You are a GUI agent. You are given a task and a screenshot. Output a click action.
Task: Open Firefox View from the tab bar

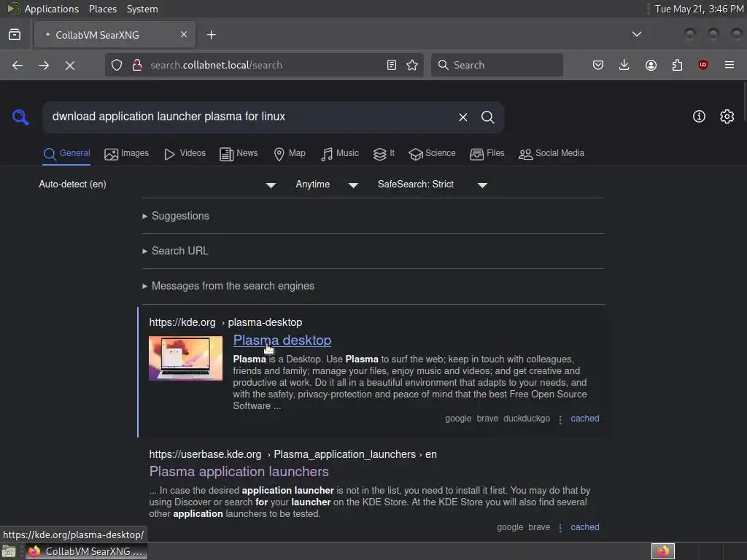pyautogui.click(x=15, y=35)
